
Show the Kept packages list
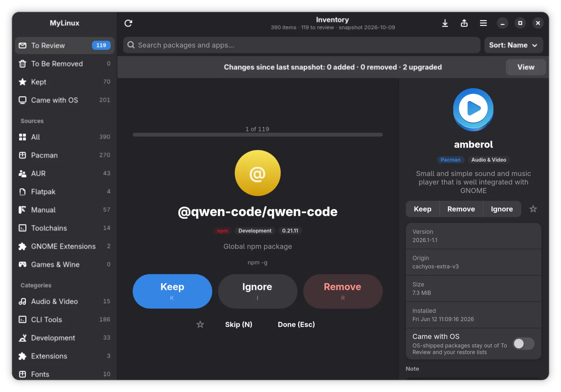click(65, 82)
